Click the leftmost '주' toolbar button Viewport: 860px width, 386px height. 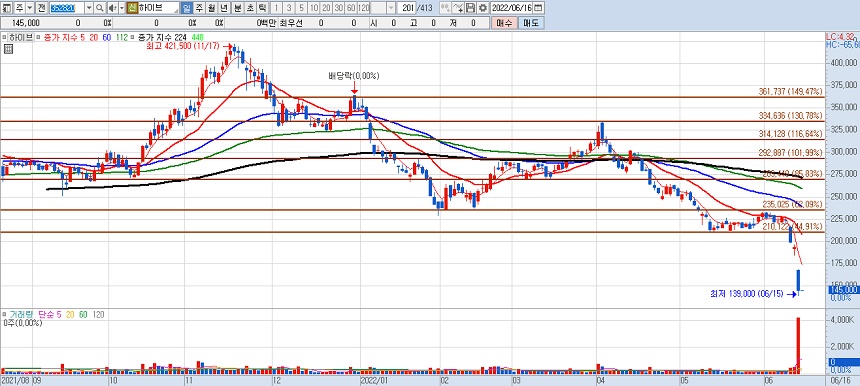(20, 8)
